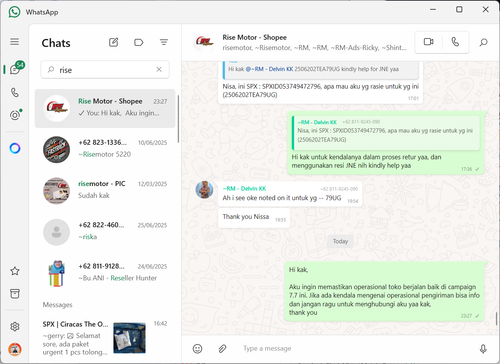500x364 pixels.
Task: Open the +62 823-1336 search result
Action: point(105,149)
